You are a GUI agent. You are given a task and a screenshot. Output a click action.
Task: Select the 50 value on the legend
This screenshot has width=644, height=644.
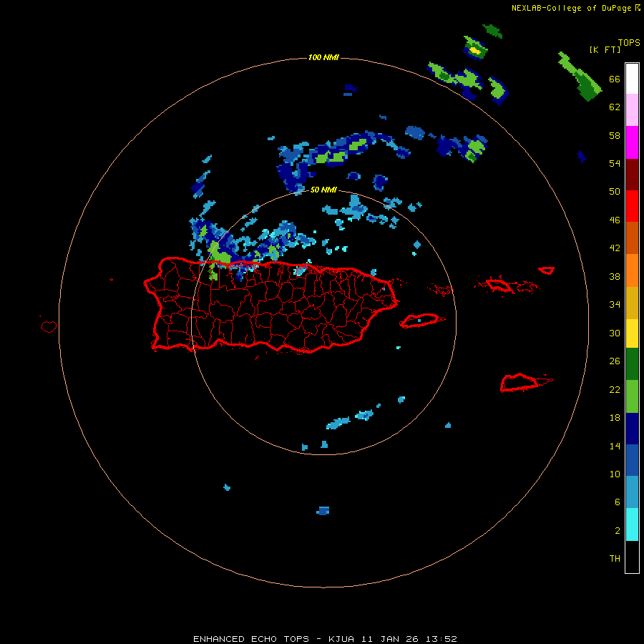(615, 192)
